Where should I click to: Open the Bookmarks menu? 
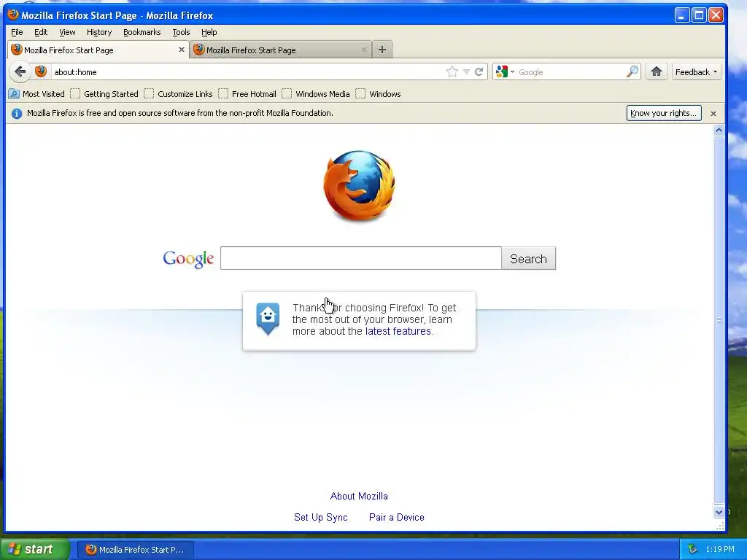tap(142, 32)
